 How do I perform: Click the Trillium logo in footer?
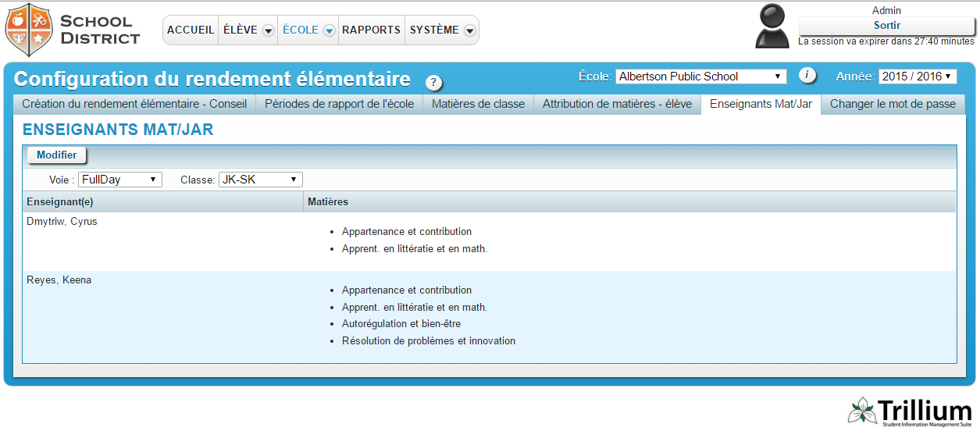(911, 411)
